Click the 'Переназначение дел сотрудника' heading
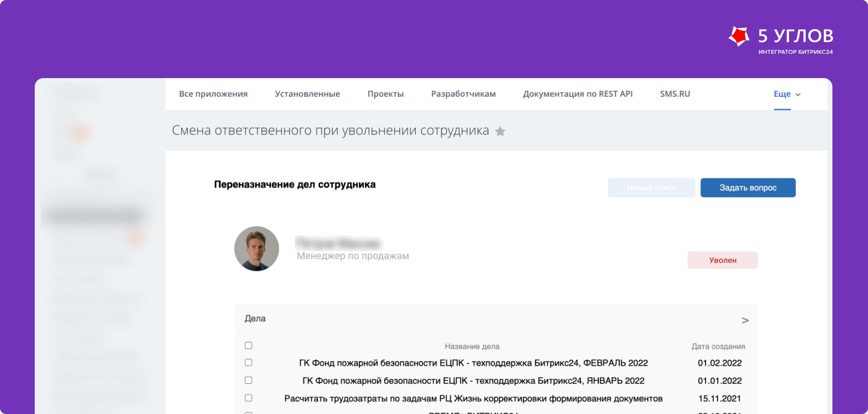Screen dimensions: 868x414 coord(295,184)
